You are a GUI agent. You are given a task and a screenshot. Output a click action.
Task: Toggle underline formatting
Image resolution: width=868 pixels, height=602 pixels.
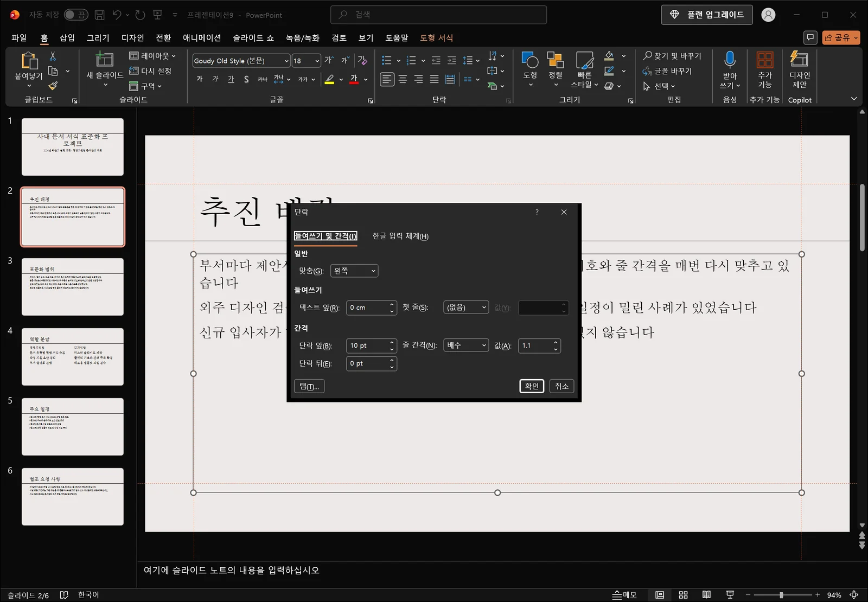point(231,79)
